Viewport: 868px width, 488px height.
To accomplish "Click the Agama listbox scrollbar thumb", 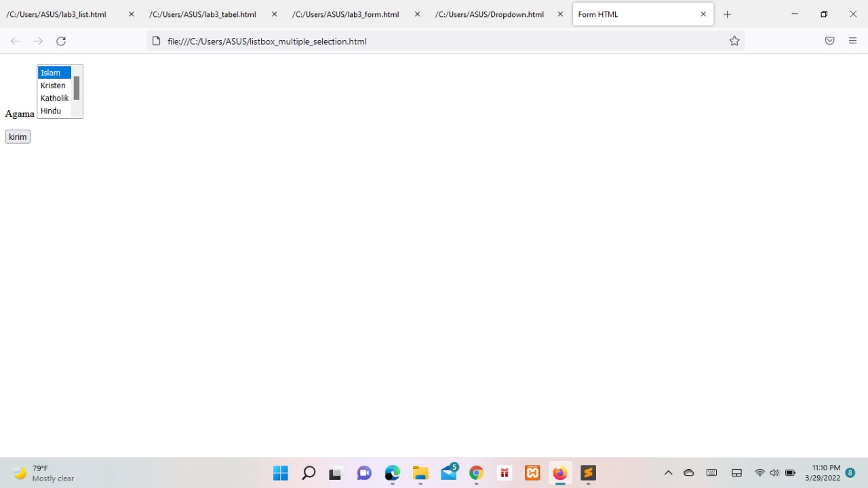I will 77,88.
